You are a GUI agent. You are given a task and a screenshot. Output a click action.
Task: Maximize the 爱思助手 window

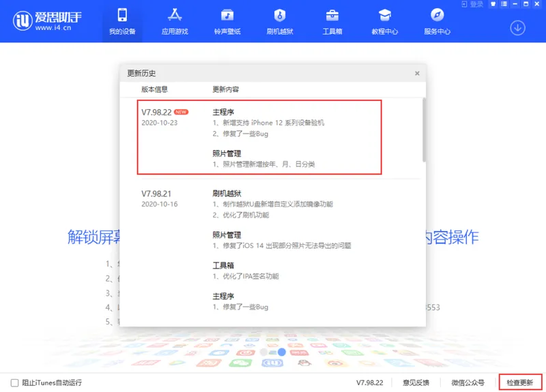[x=526, y=4]
